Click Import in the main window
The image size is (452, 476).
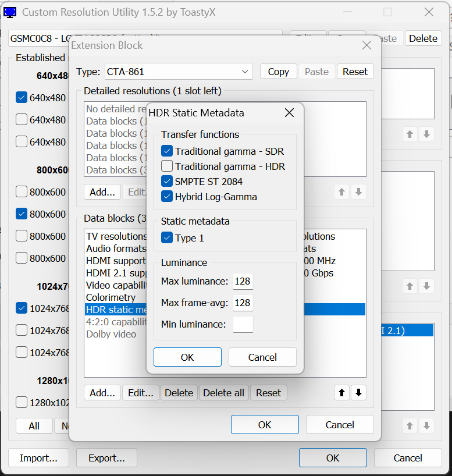coord(38,457)
